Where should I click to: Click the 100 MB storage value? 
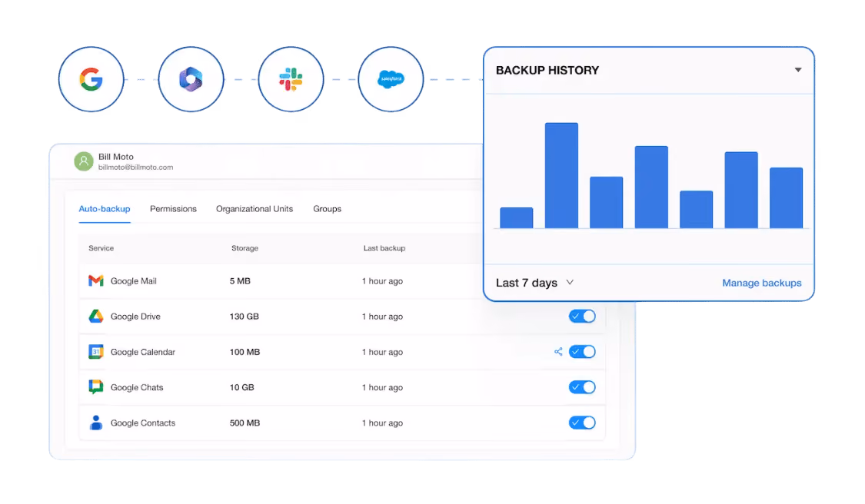coord(245,352)
